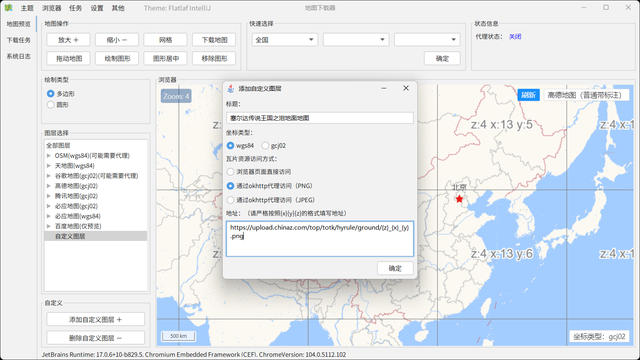Choose okhttp proxy access (JPEG) option
This screenshot has width=640, height=360.
point(231,200)
